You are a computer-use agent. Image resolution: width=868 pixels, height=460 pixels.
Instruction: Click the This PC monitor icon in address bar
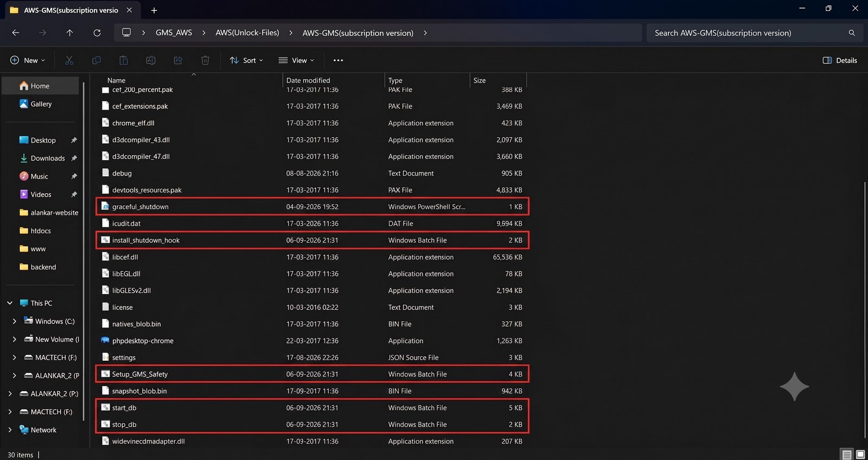(x=126, y=33)
